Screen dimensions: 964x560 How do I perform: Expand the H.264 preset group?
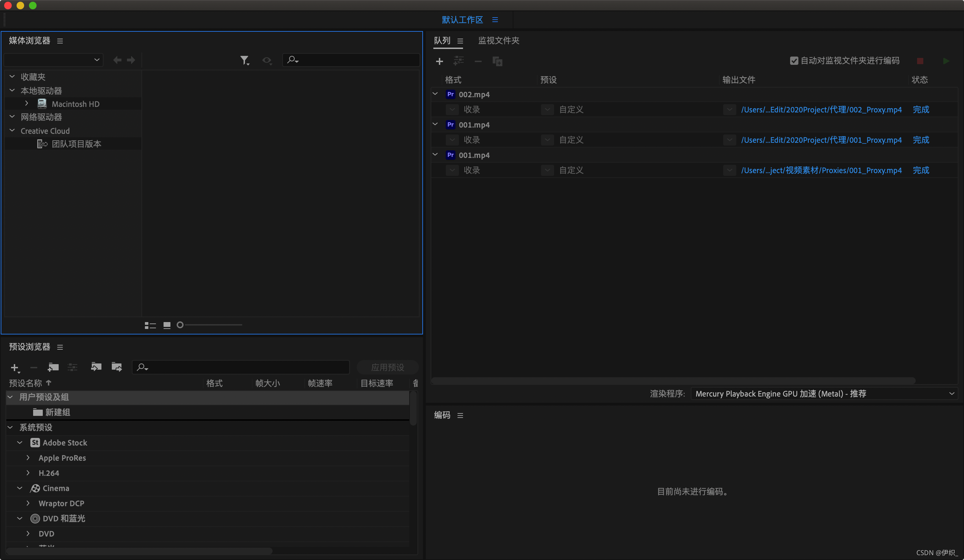pos(28,473)
